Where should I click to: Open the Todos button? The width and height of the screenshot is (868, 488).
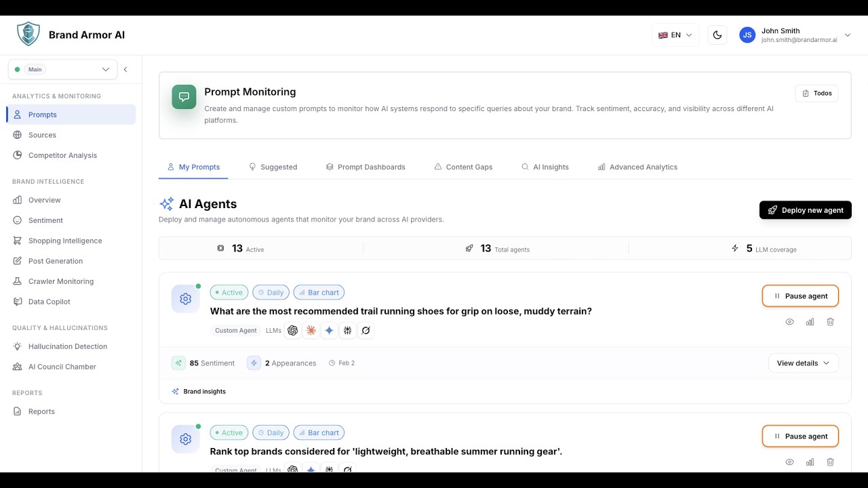[x=816, y=94]
